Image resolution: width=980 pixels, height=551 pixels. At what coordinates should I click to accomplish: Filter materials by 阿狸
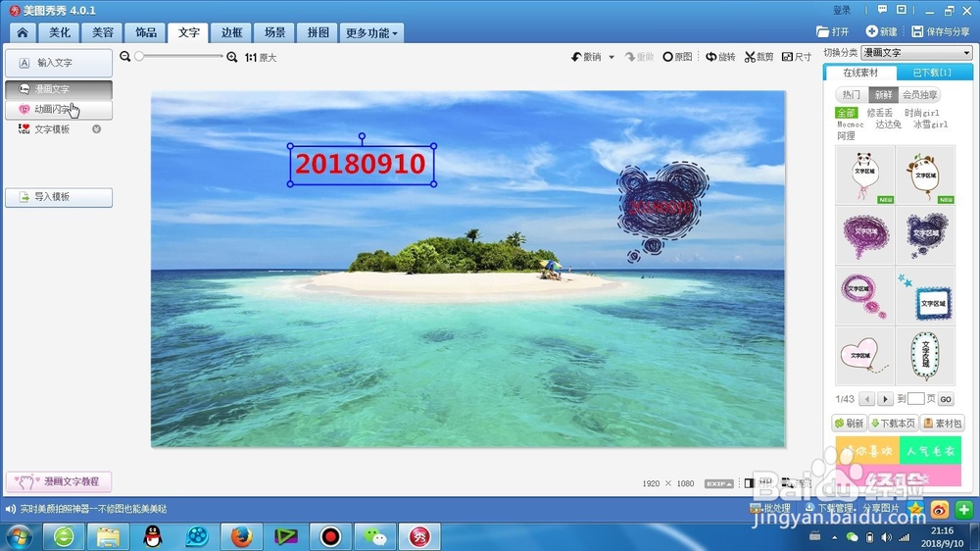tap(847, 135)
